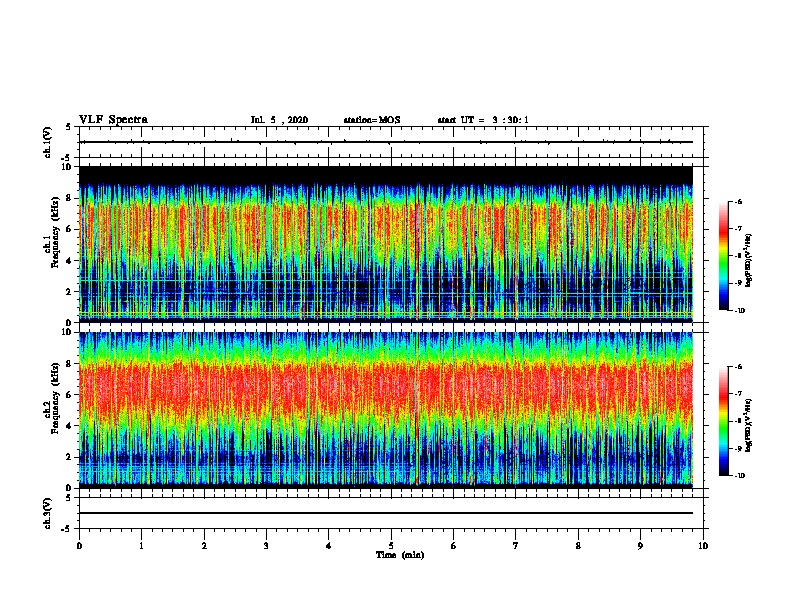This screenshot has height=612, width=792.
Task: Click the date 'Jul 5, 2020'
Action: [279, 120]
